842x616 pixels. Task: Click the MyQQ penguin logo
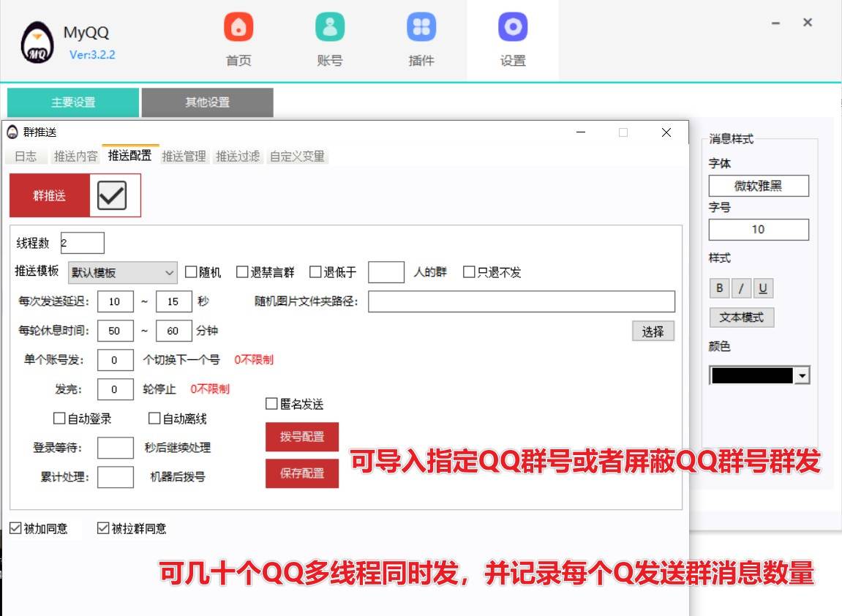[37, 44]
